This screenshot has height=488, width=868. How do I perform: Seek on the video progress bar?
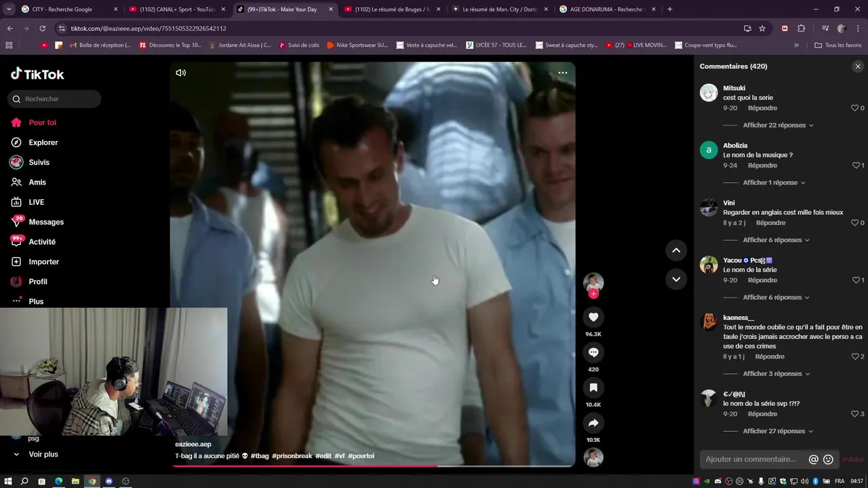[372, 466]
